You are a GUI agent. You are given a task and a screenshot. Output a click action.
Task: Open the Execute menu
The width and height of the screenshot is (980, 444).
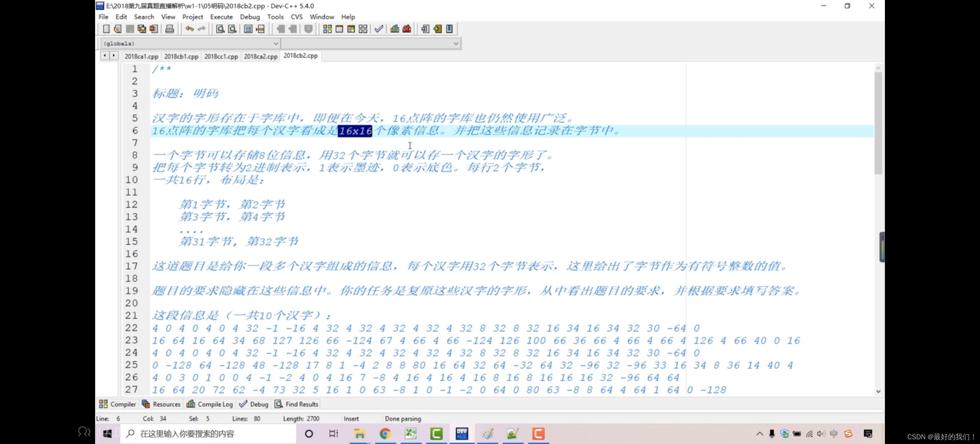[x=221, y=17]
